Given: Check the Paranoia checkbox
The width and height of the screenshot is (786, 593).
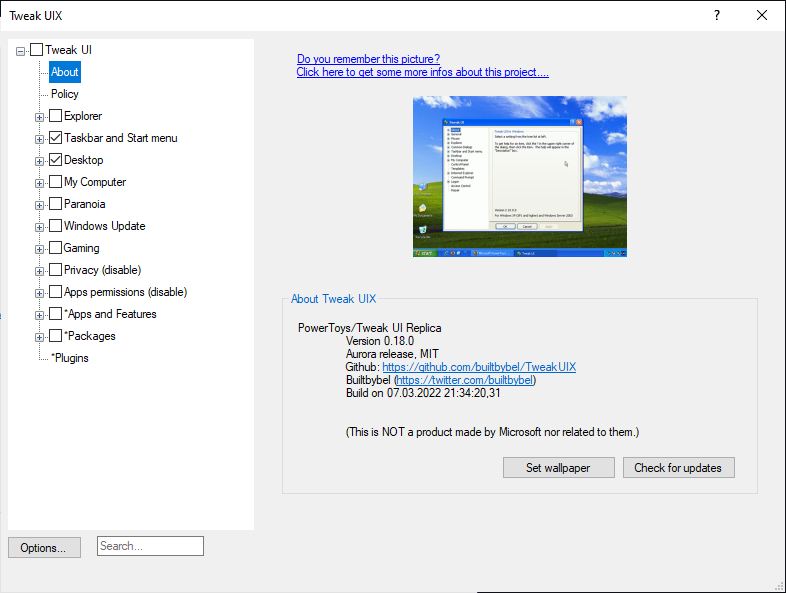Looking at the screenshot, I should tap(56, 204).
